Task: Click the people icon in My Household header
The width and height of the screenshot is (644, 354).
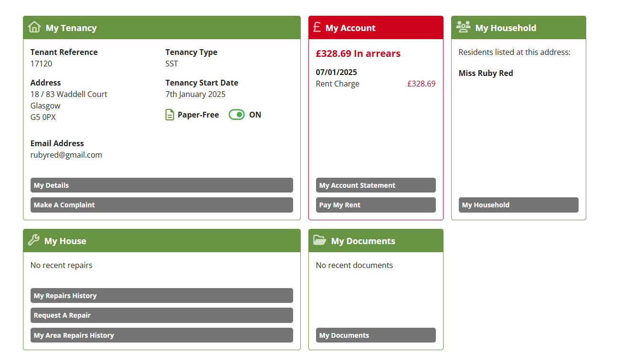Action: coord(463,27)
